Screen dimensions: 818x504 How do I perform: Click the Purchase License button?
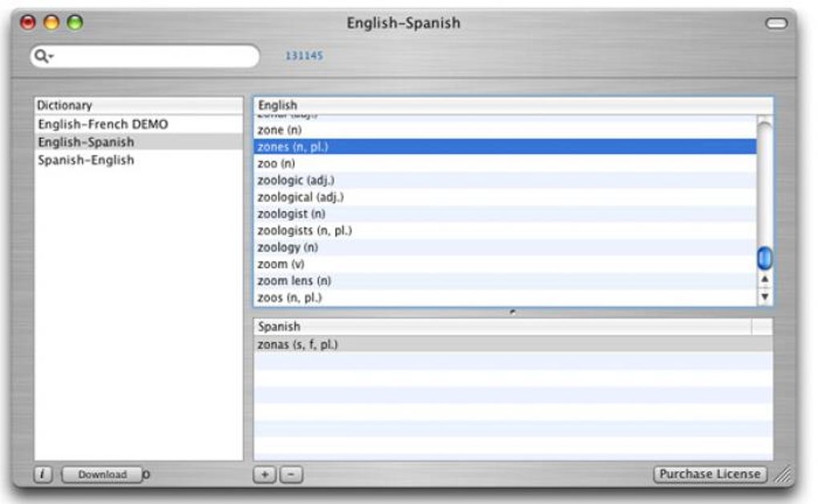pyautogui.click(x=710, y=474)
